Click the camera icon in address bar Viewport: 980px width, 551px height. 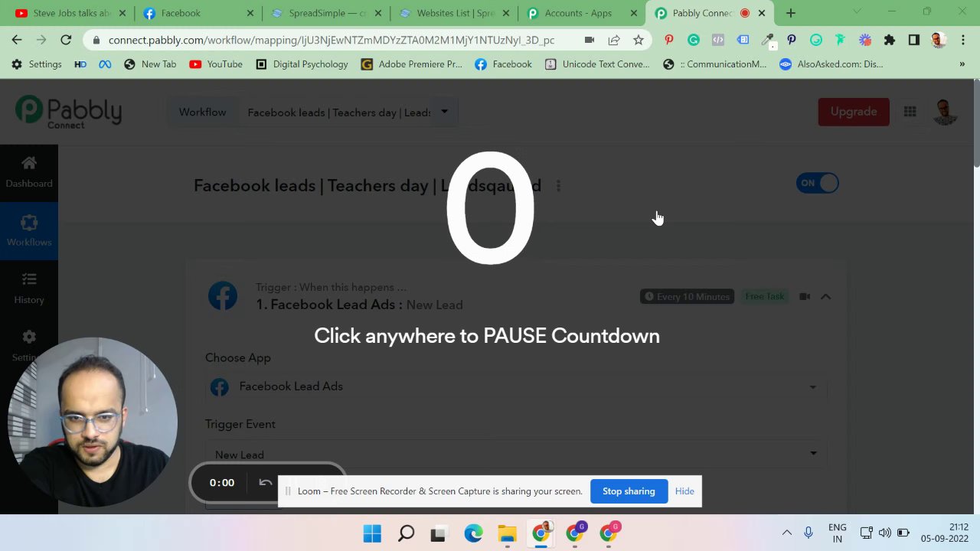pos(589,40)
